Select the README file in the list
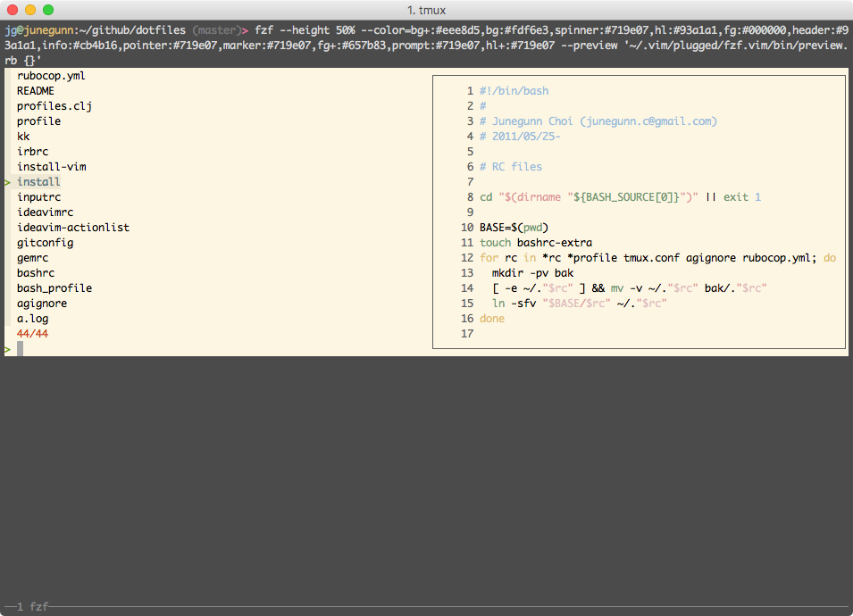Viewport: 853px width, 616px height. pyautogui.click(x=35, y=91)
